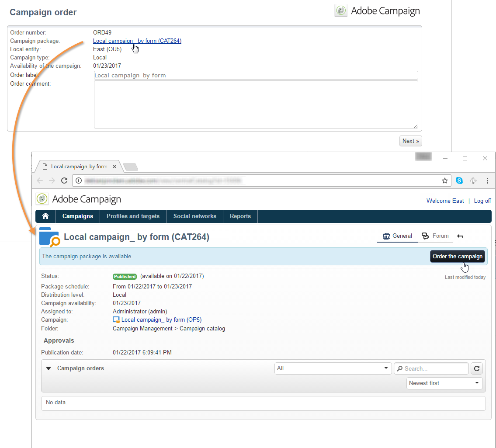Proceed with the Next » button
Screen dimensions: 496x448
(410, 141)
